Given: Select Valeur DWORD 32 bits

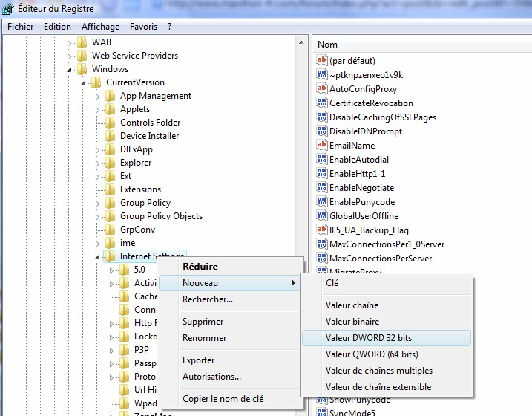Looking at the screenshot, I should tap(387, 338).
